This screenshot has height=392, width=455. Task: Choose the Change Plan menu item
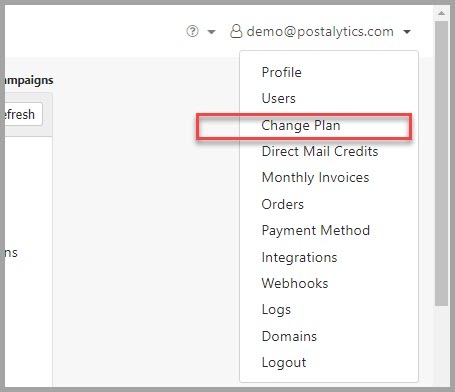click(301, 125)
